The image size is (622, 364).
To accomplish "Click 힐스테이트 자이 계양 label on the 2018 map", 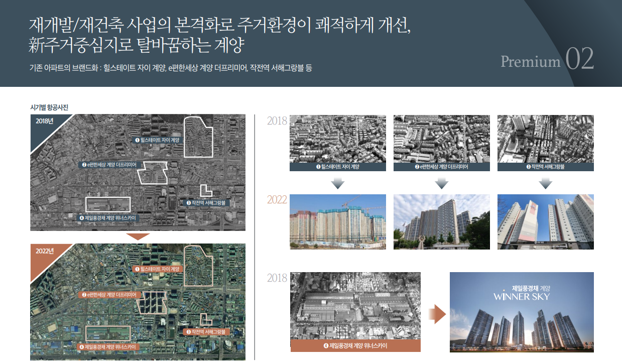I will (157, 140).
